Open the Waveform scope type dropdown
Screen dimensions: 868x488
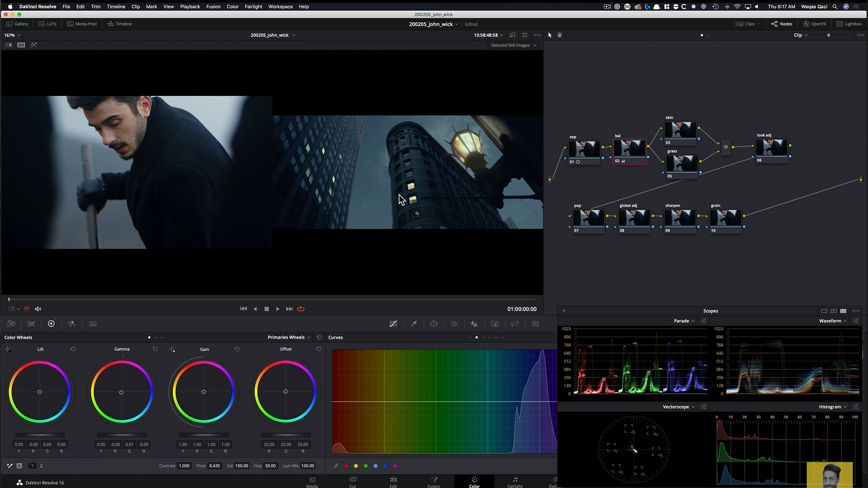[x=833, y=321]
